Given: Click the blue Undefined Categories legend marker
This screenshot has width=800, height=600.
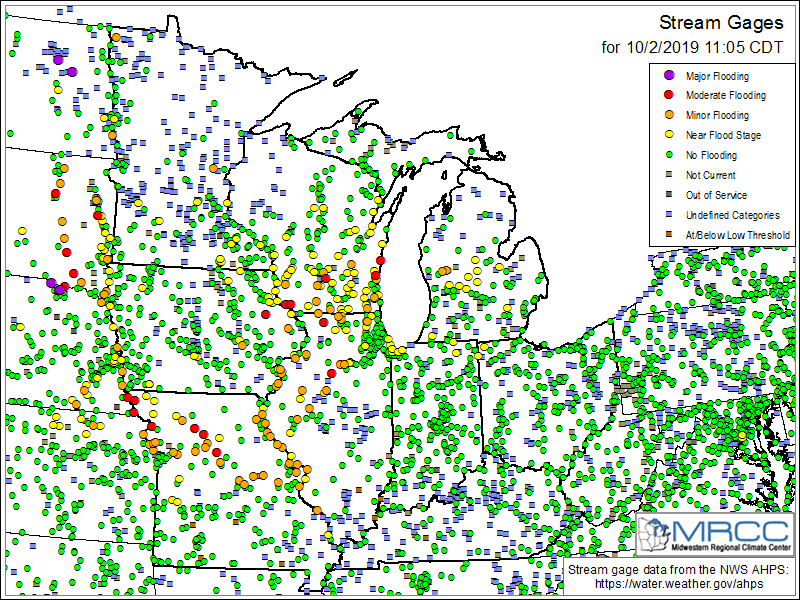Looking at the screenshot, I should click(x=669, y=216).
